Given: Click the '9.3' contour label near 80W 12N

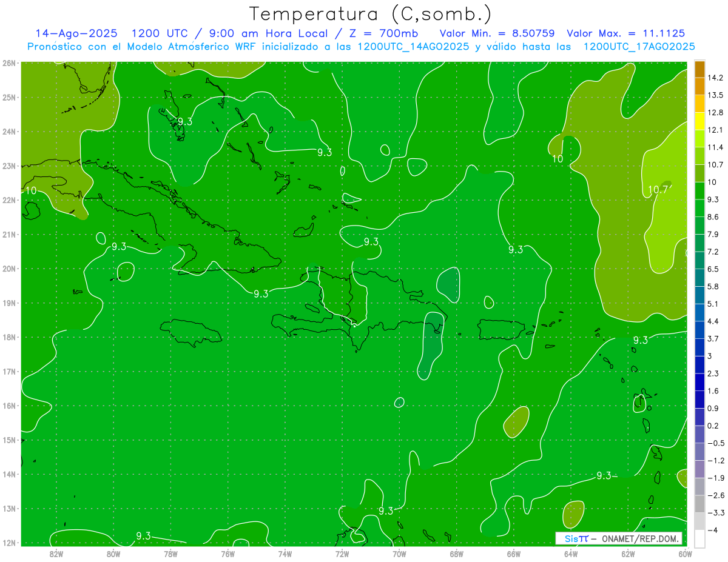Looking at the screenshot, I should tap(143, 535).
